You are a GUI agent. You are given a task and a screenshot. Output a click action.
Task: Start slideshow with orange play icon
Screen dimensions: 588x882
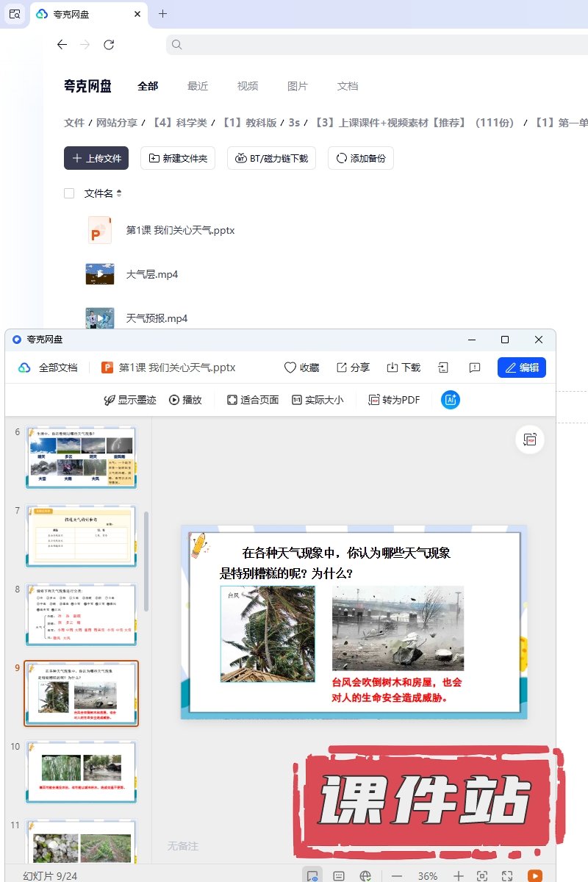click(x=535, y=875)
